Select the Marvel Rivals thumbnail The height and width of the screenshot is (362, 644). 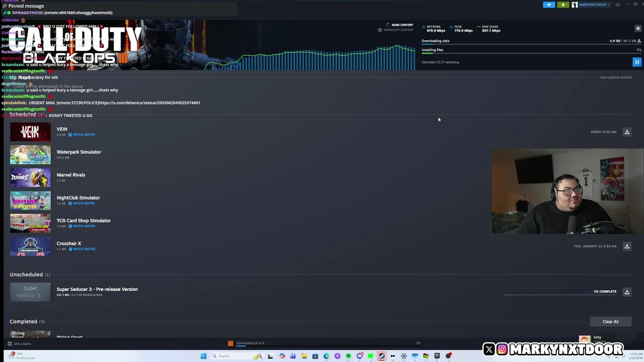click(30, 177)
